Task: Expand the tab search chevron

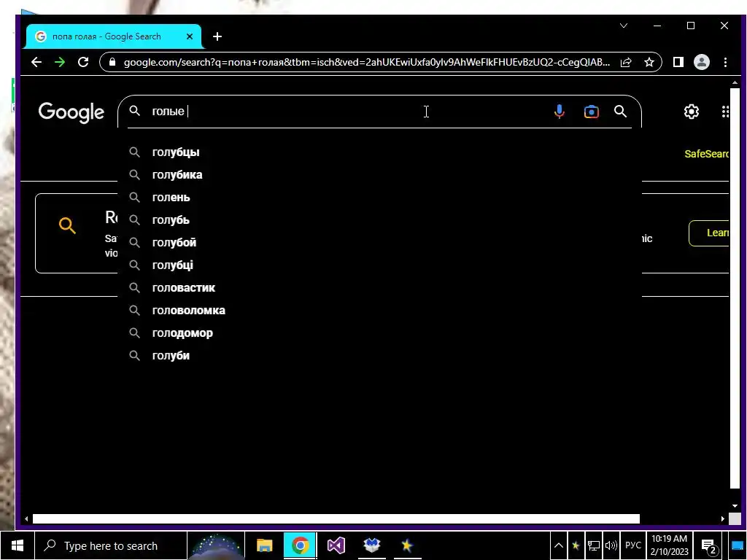Action: [624, 26]
